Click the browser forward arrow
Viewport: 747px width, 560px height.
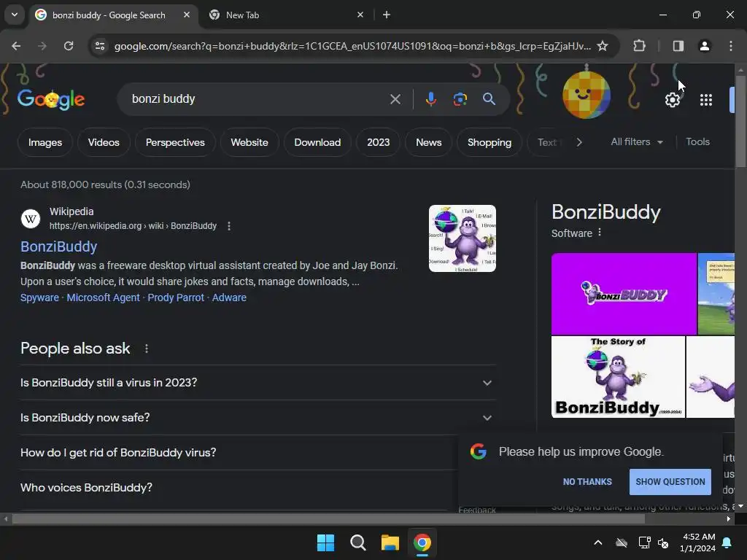point(42,46)
